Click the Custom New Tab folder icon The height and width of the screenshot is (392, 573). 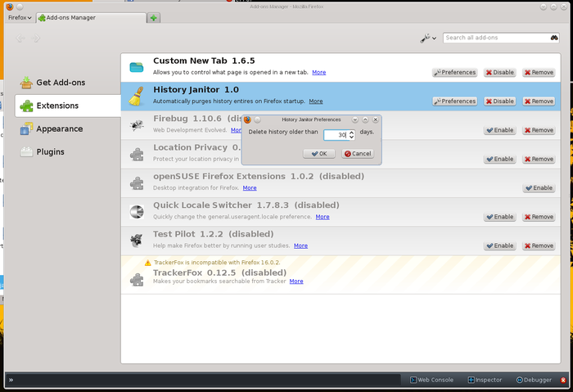click(x=137, y=67)
